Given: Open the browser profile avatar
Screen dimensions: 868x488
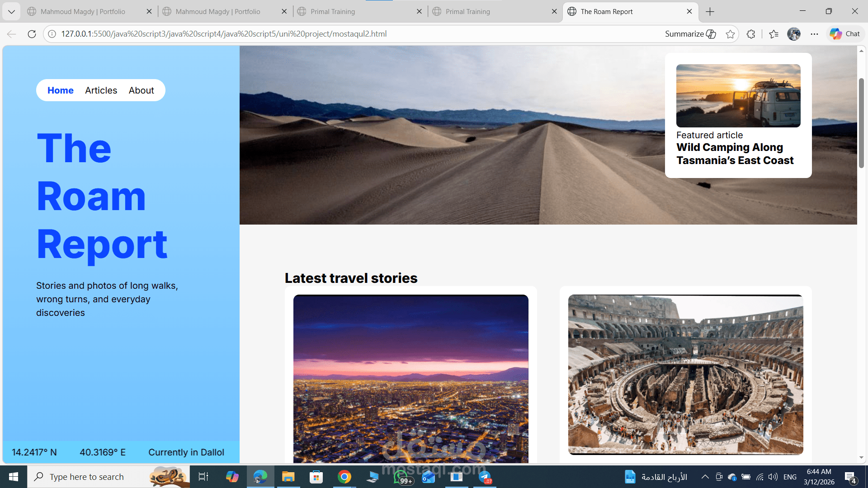Looking at the screenshot, I should (794, 34).
